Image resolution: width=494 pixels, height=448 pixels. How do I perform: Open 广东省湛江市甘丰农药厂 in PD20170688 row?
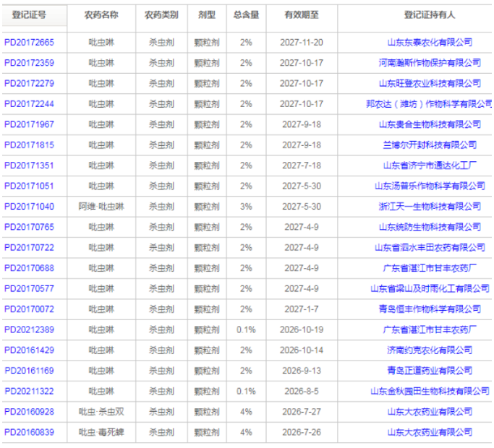[430, 268]
